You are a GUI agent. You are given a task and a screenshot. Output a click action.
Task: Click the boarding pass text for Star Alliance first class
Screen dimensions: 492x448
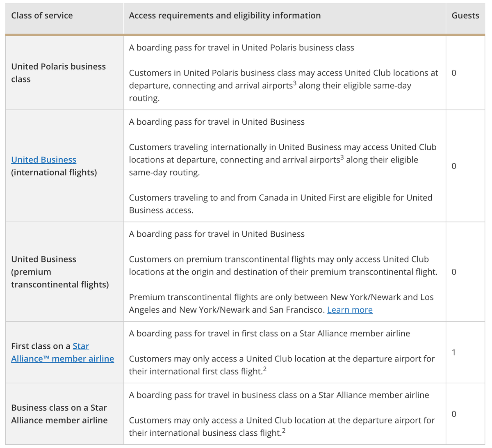(x=269, y=333)
